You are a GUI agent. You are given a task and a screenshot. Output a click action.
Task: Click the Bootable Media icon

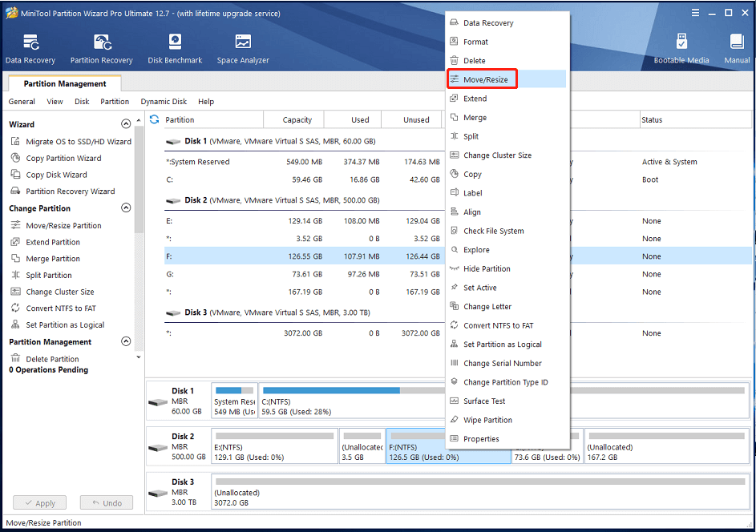(681, 42)
